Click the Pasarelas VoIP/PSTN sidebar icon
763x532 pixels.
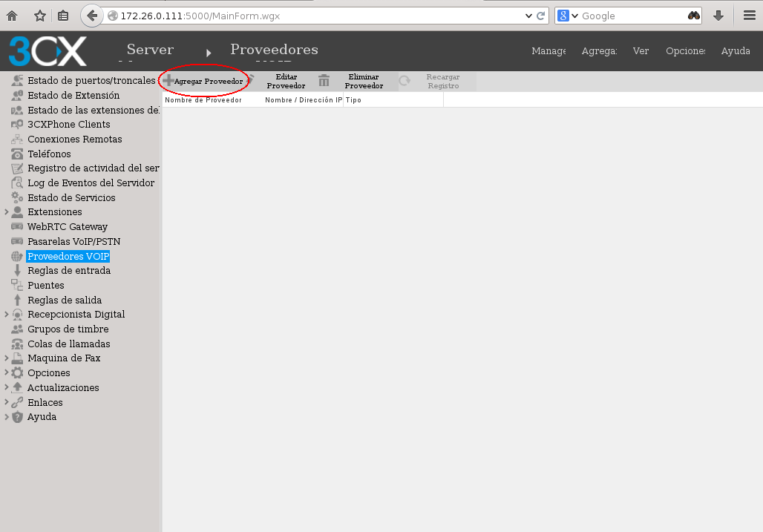click(16, 241)
